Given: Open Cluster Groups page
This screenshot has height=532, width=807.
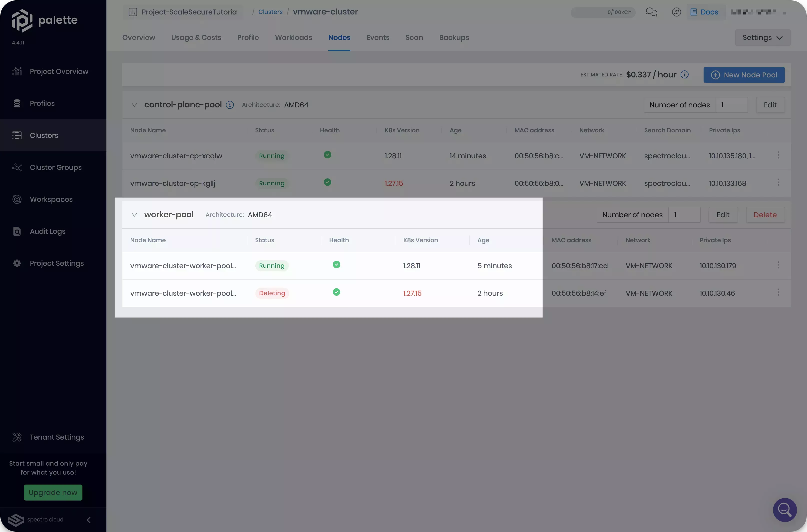Looking at the screenshot, I should pos(53,167).
